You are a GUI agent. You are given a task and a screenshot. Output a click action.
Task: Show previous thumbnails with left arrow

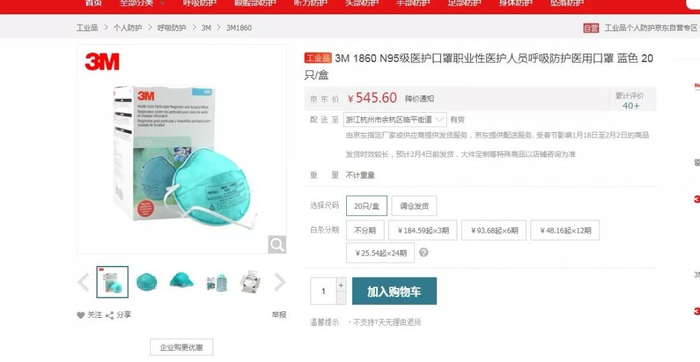[x=83, y=282]
